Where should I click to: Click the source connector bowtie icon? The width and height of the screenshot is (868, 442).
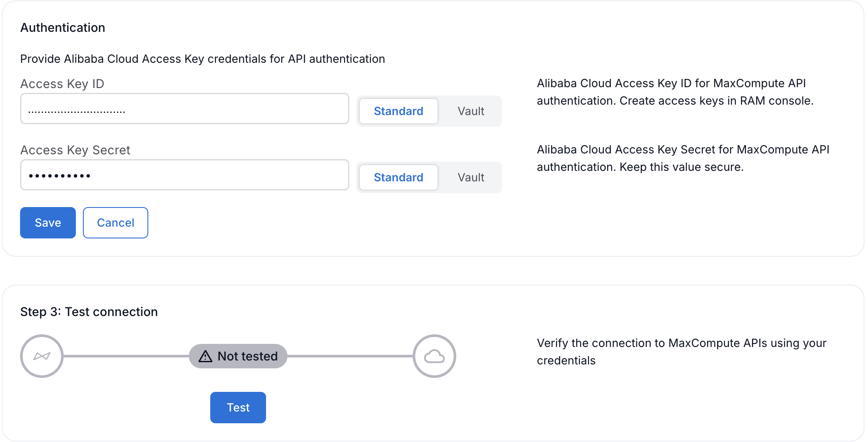click(42, 356)
